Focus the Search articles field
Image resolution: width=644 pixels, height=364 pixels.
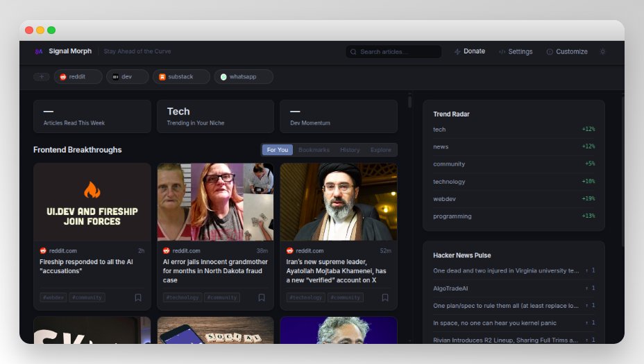pos(393,52)
